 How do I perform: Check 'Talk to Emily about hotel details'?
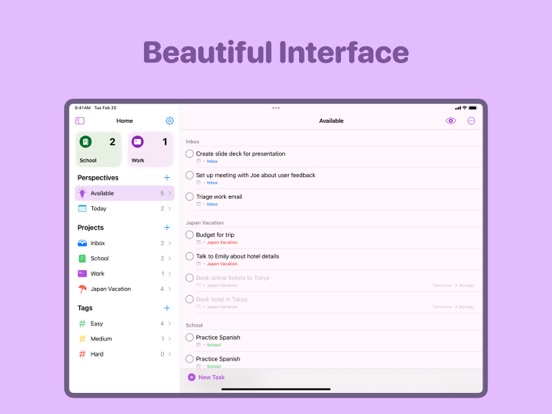[189, 256]
